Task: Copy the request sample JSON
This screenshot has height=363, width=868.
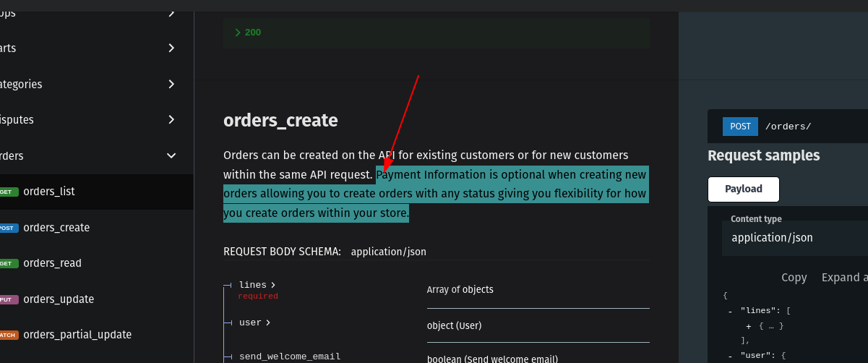Action: (794, 278)
